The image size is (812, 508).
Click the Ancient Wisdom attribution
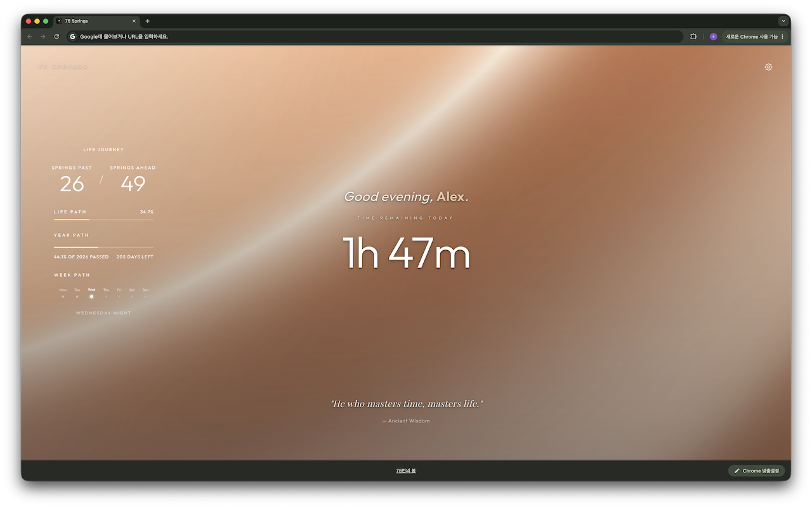tap(406, 421)
